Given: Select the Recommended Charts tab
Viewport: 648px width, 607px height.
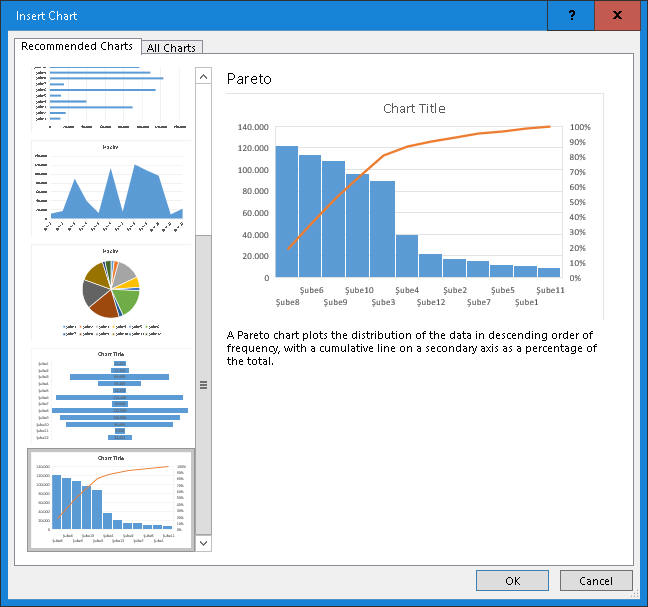Looking at the screenshot, I should click(x=76, y=46).
